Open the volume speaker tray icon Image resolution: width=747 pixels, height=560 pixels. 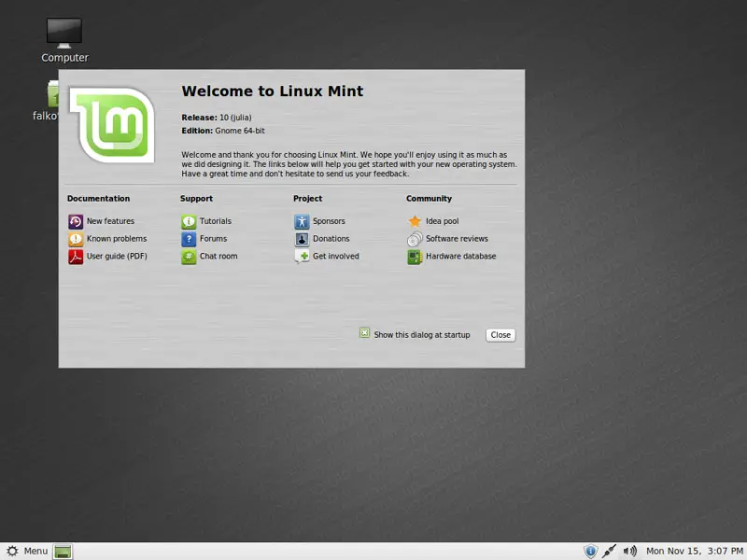click(x=630, y=551)
